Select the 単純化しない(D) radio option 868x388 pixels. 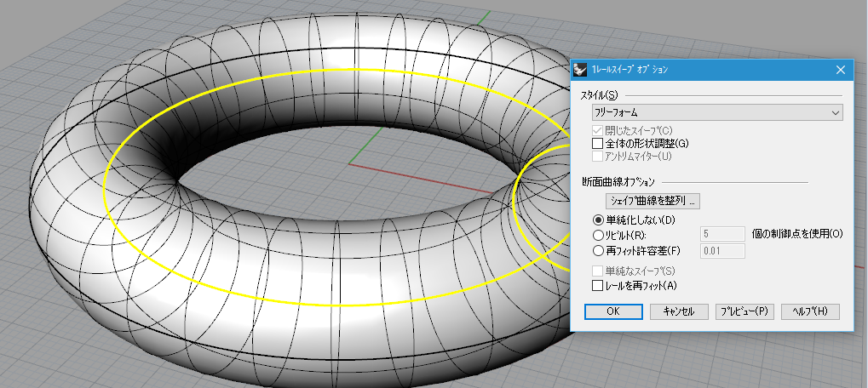pos(598,220)
